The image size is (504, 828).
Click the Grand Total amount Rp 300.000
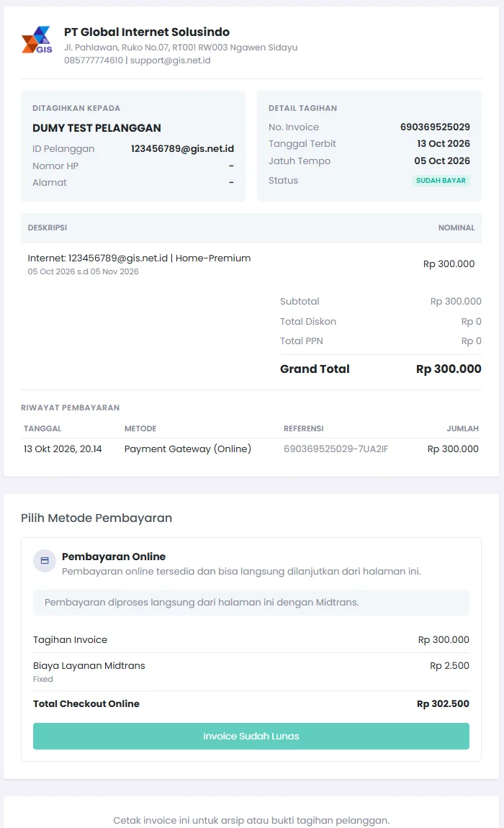449,369
